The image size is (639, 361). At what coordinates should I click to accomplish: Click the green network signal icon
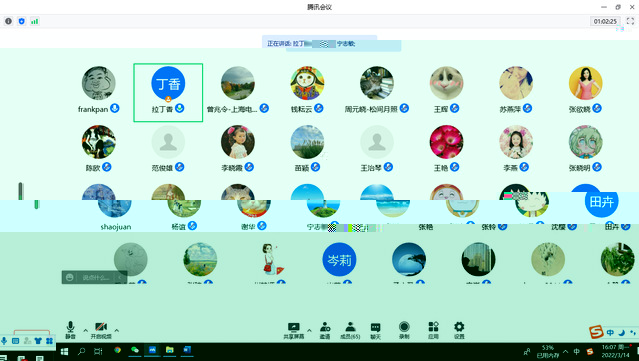(35, 21)
